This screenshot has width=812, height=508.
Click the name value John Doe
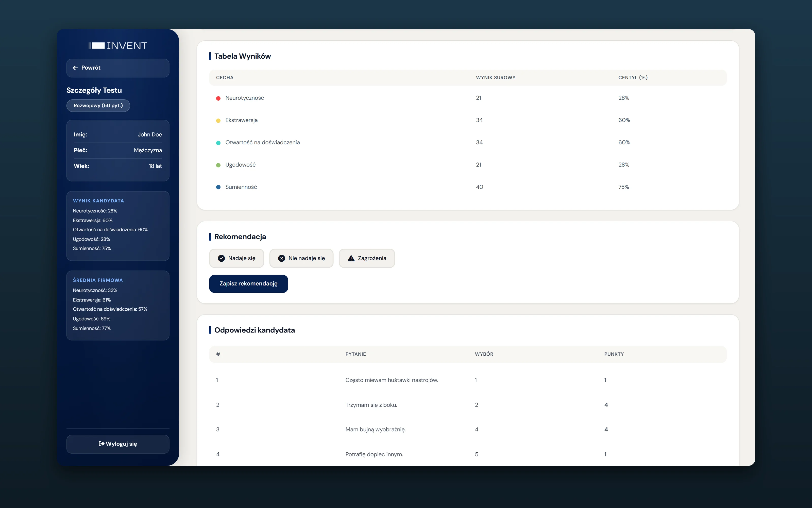(150, 134)
